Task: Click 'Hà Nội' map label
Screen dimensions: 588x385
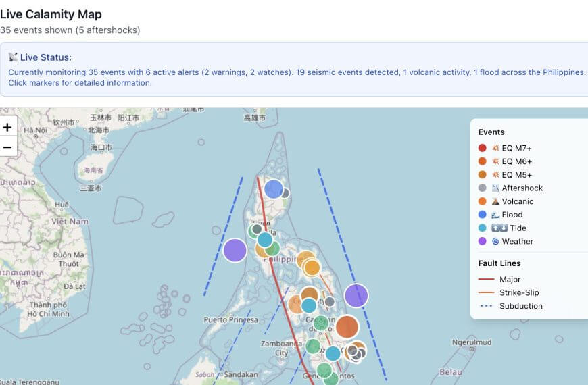Action: pos(35,130)
